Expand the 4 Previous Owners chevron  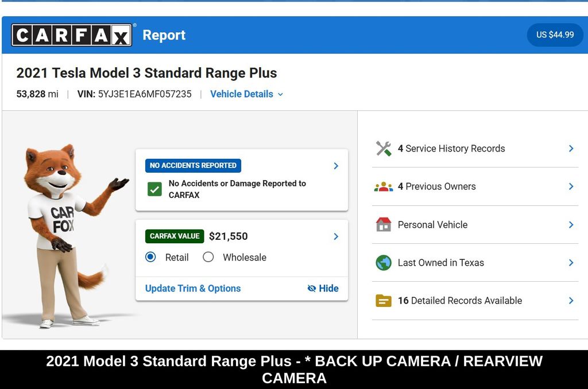tap(571, 186)
